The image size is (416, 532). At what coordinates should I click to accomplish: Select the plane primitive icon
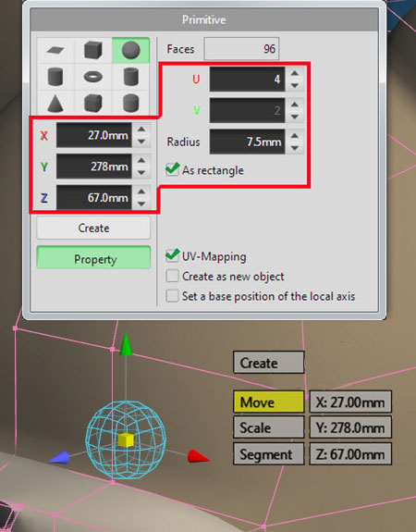point(55,51)
